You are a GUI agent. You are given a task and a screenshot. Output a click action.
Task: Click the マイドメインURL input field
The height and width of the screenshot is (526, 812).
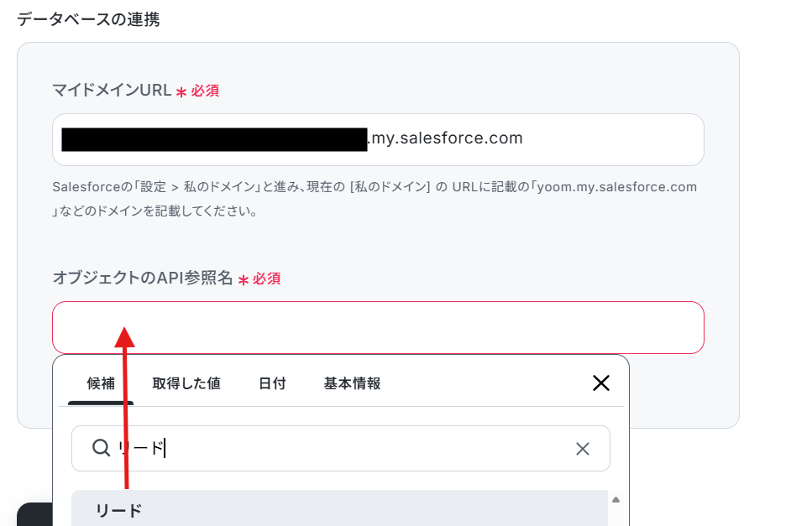(x=378, y=139)
